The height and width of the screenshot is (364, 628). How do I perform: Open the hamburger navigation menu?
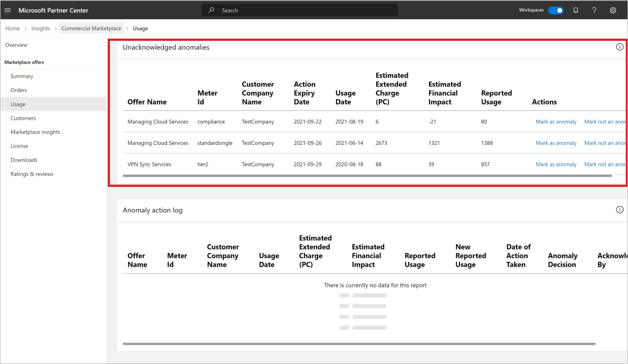[x=7, y=10]
